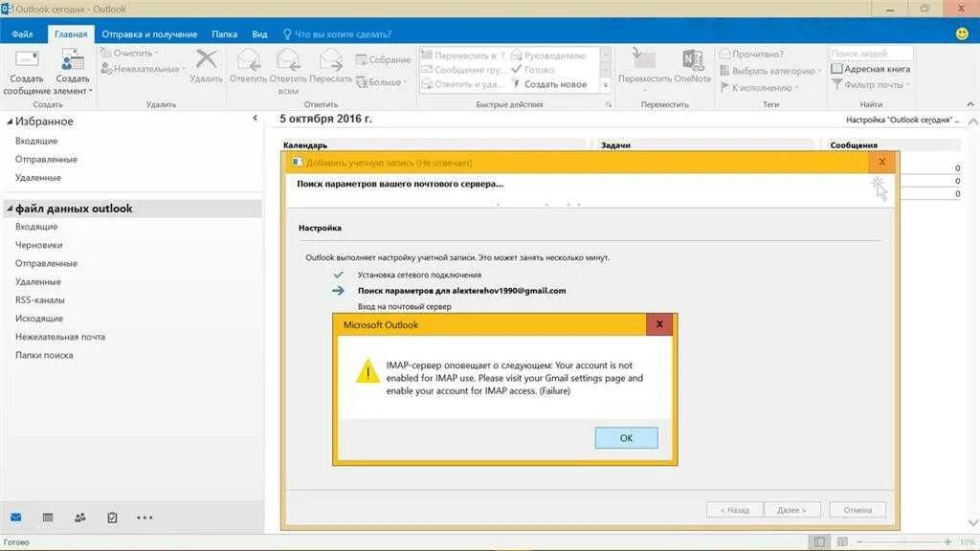The image size is (980, 551).
Task: Open the Папка ribbon tab
Action: coord(224,33)
